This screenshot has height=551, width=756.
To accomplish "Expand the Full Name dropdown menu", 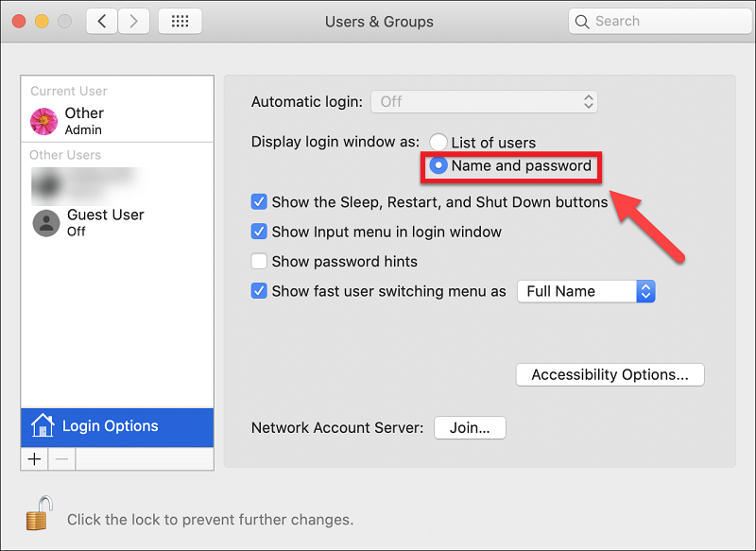I will coord(586,291).
